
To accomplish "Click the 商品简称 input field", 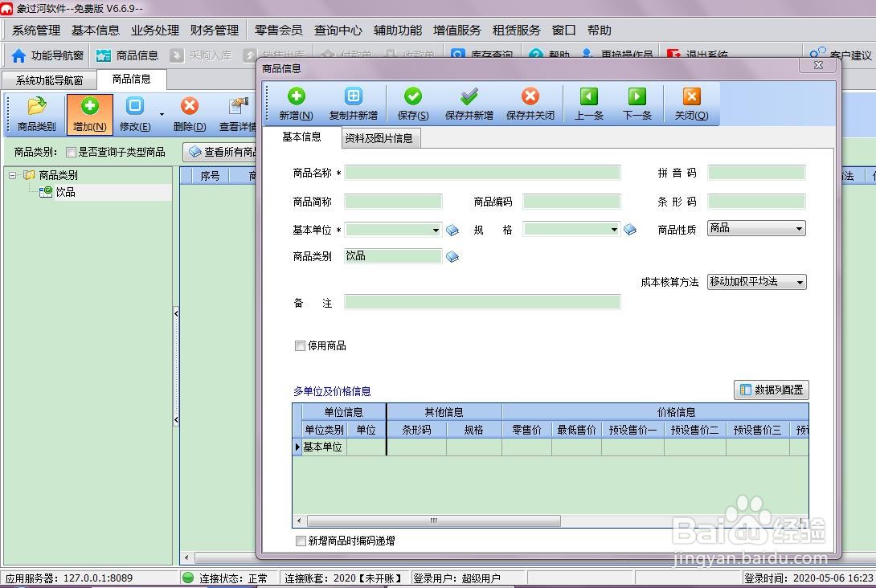I will [393, 201].
